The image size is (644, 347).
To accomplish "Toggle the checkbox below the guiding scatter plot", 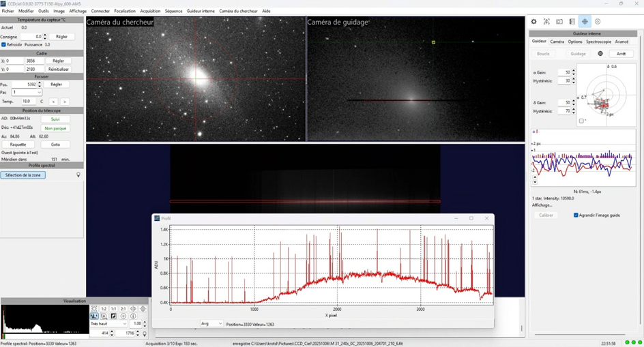I will pyautogui.click(x=581, y=121).
